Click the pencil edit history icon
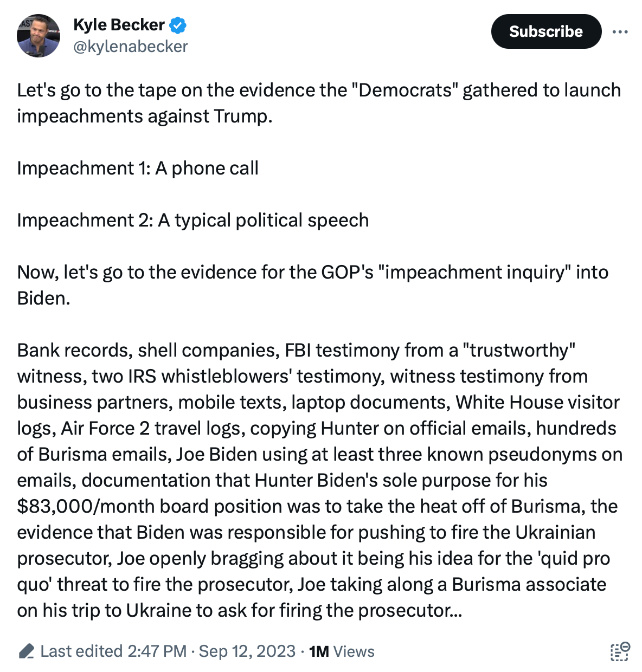Screen dimensions: 642x672 [x=26, y=651]
